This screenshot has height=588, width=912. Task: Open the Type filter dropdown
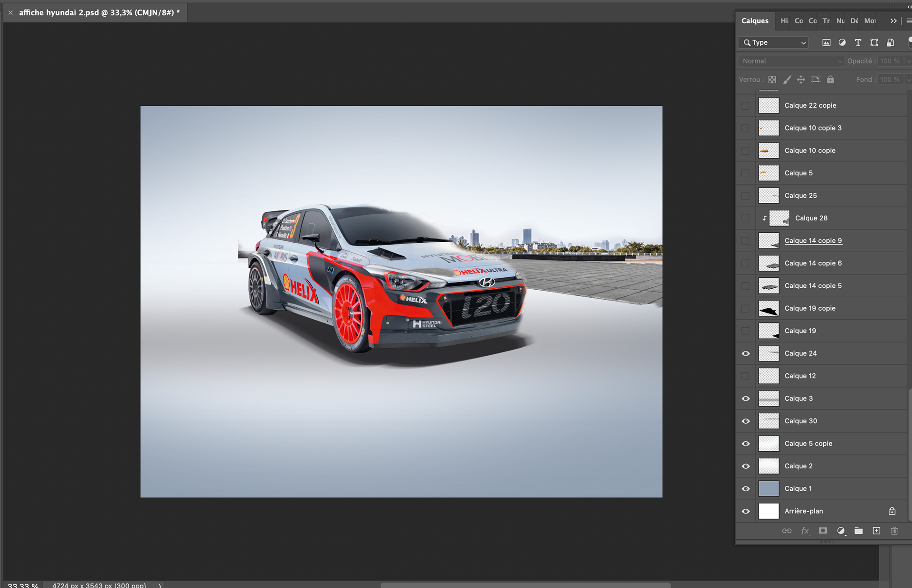click(x=773, y=43)
